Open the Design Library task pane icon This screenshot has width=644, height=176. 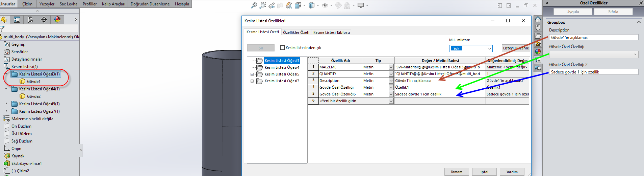[x=538, y=27]
